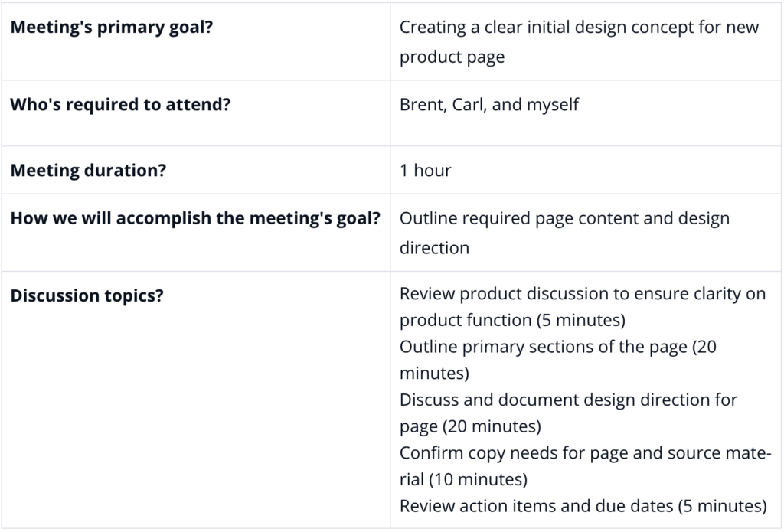Click the "minutes)" text below Outline primary sections
Screen dimensions: 784x532
(x=435, y=373)
